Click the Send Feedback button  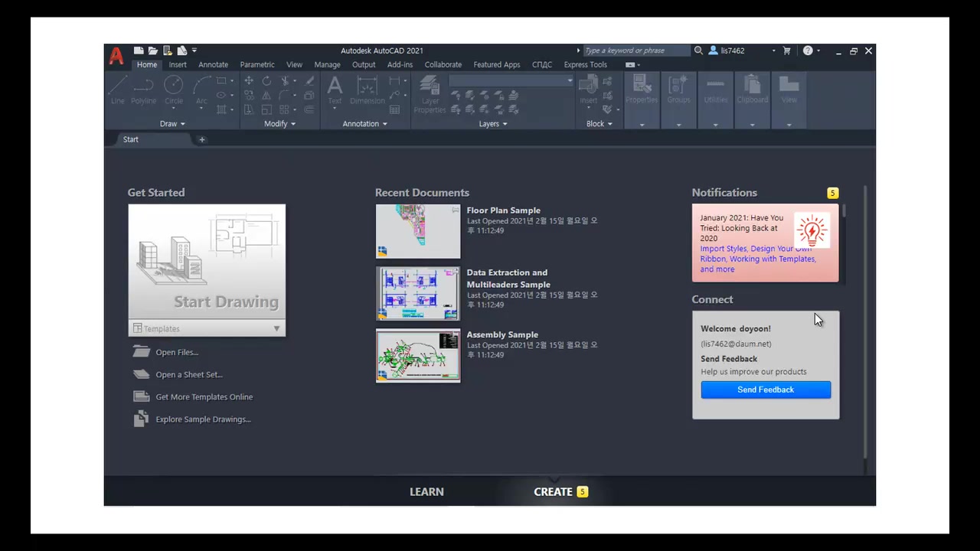coord(765,390)
